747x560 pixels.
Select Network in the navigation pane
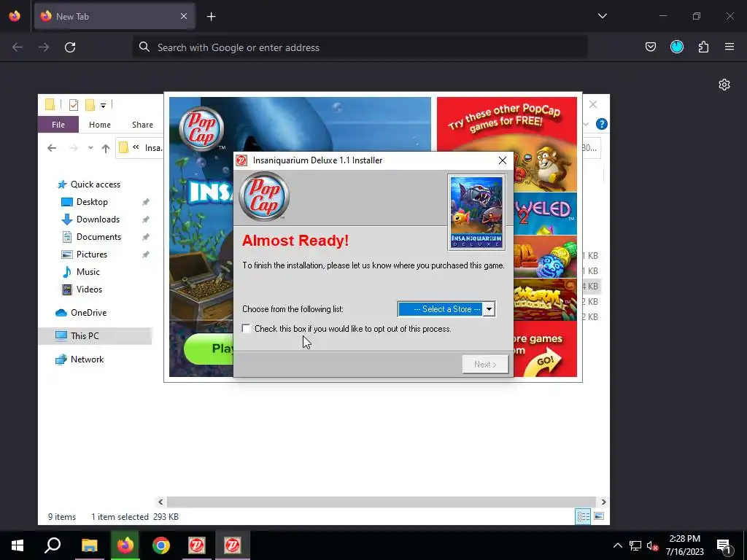(x=87, y=359)
